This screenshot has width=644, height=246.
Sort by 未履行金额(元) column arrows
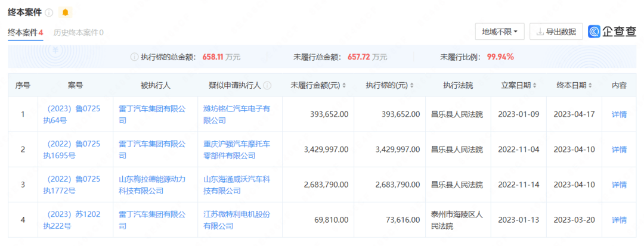(x=344, y=85)
